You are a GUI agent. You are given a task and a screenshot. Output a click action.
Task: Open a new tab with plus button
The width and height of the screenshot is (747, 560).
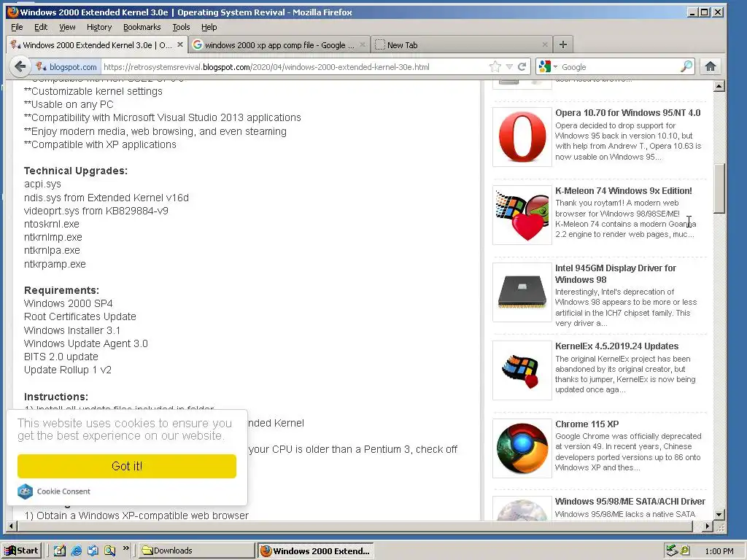coord(563,44)
